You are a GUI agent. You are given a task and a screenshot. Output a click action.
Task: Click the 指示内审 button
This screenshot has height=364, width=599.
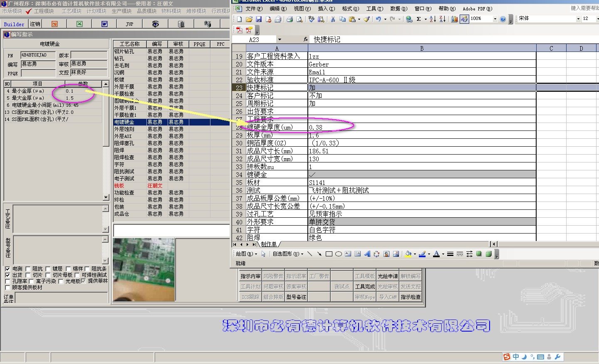click(x=250, y=276)
